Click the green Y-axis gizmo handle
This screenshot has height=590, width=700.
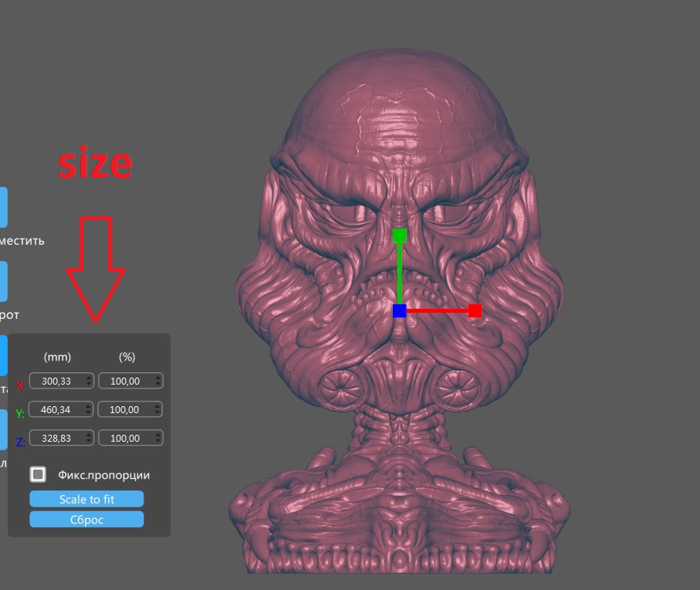coord(400,236)
